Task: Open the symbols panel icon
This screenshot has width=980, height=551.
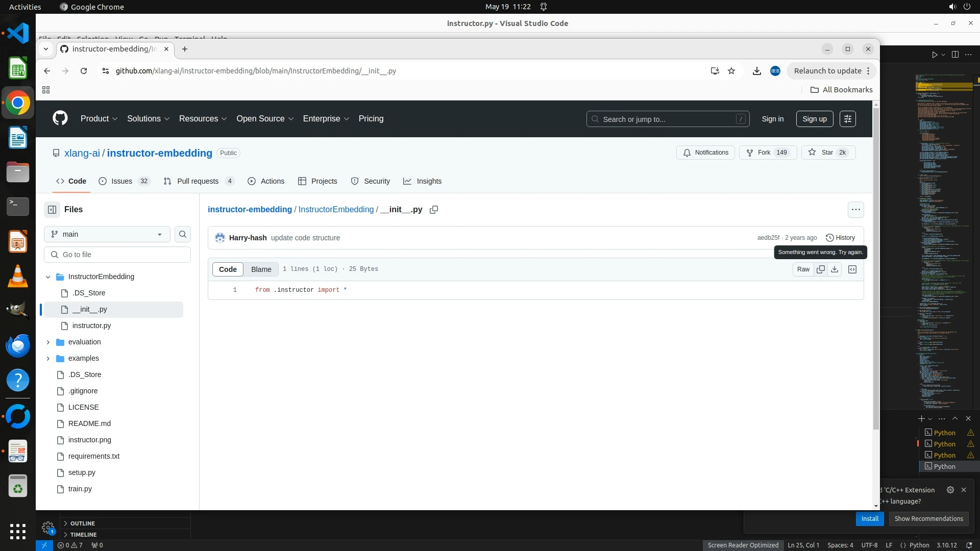Action: [x=852, y=269]
